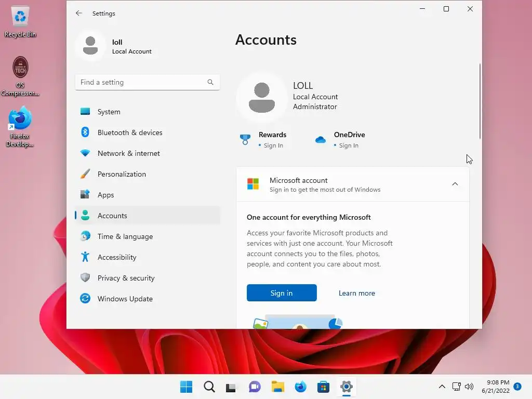Screen dimensions: 532x399
Task: Go to Accessibility settings
Action: pyautogui.click(x=147, y=257)
